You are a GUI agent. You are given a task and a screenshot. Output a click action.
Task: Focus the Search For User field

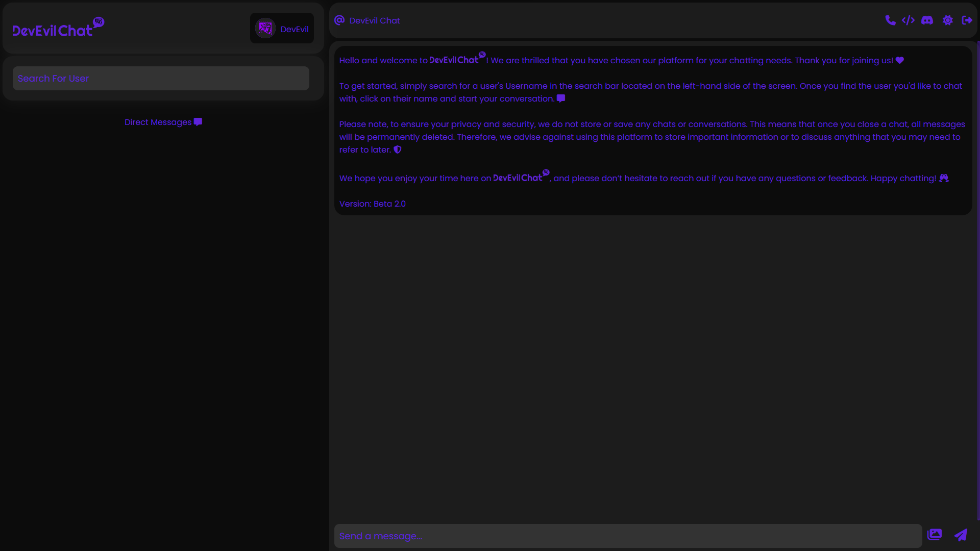(160, 78)
